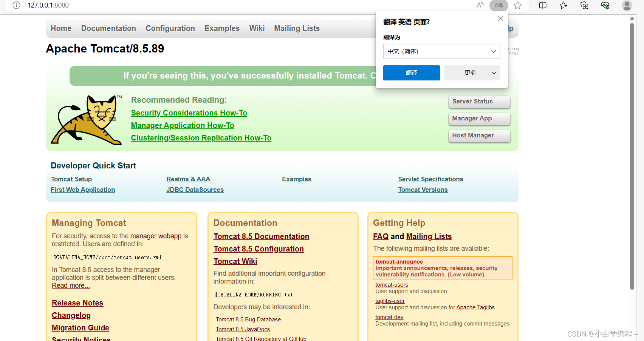Open Examples link under Developer Quick Start
This screenshot has width=644, height=341.
(297, 179)
